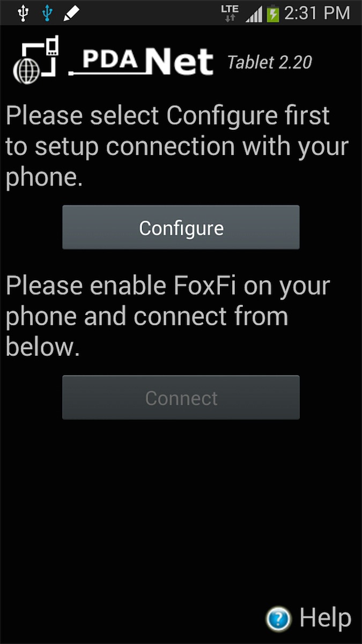Tap the globe symbol inside the PDANet logo

pyautogui.click(x=24, y=70)
